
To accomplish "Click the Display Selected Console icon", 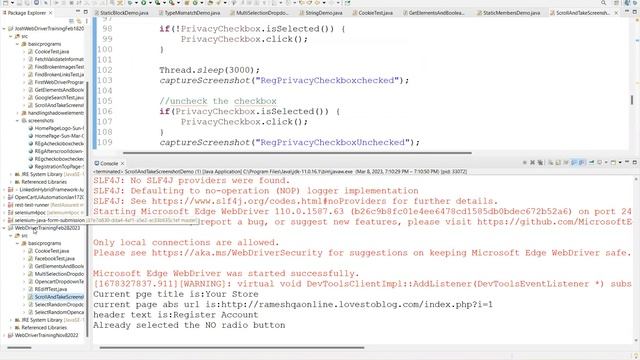I will 600,162.
